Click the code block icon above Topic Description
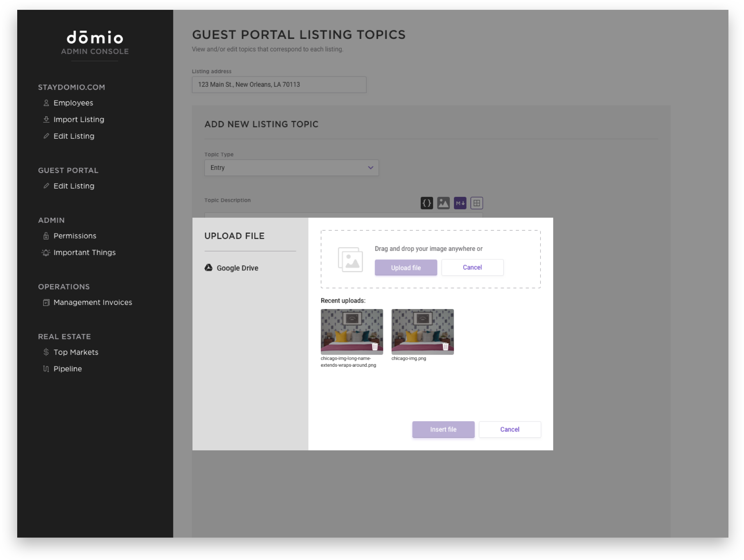The image size is (744, 560). tap(426, 203)
